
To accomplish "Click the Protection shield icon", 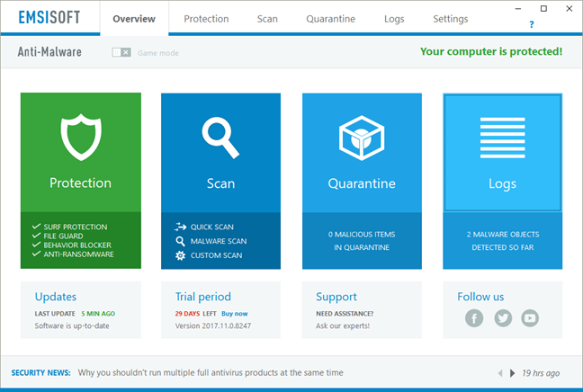I will [81, 137].
